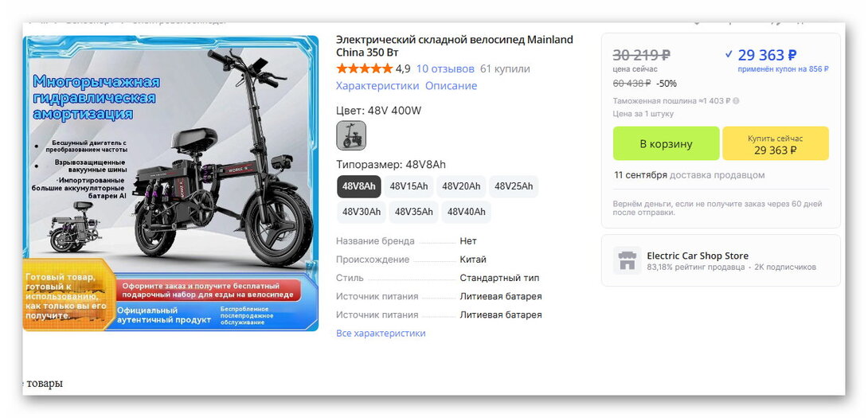The width and height of the screenshot is (868, 418).
Task: Jump to the Характеристики section
Action: [x=377, y=86]
